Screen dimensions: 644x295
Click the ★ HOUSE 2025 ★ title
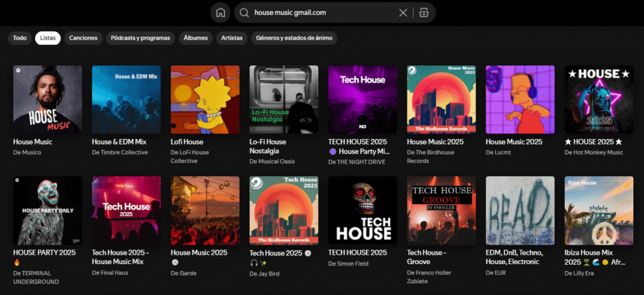point(593,142)
